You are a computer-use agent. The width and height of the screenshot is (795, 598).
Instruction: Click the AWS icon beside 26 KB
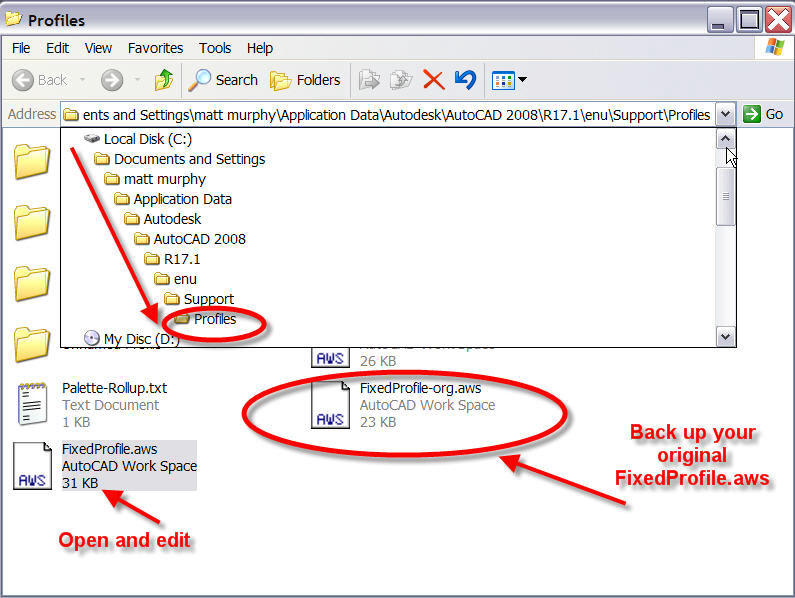330,358
